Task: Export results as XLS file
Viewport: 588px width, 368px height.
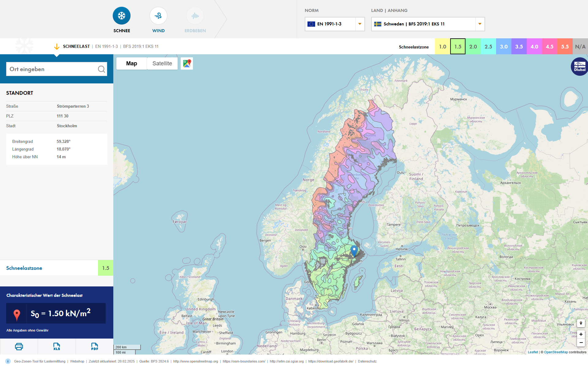Action: [x=56, y=346]
